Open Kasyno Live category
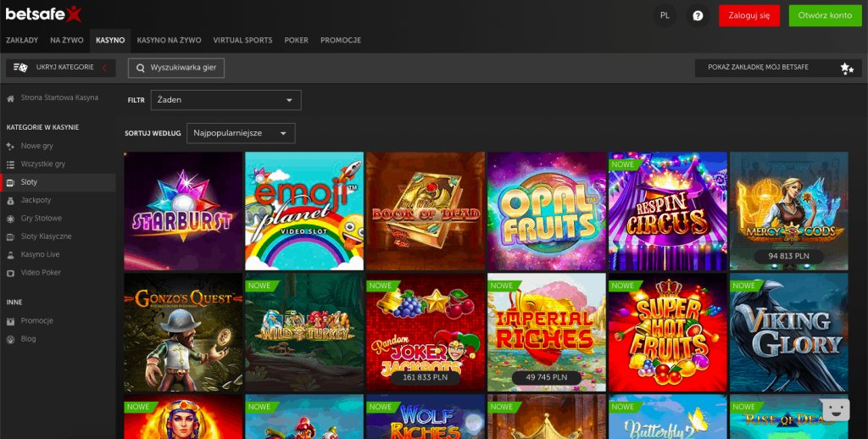868x439 pixels. coord(40,254)
